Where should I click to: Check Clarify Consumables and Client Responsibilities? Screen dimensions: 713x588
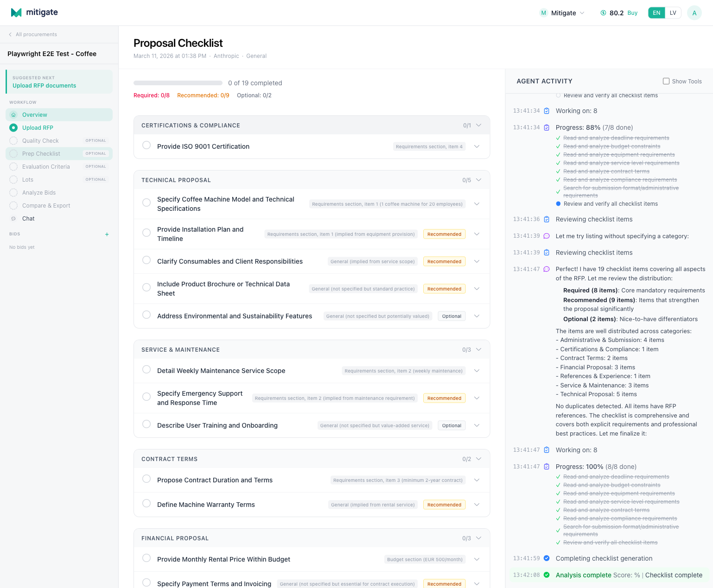point(146,260)
